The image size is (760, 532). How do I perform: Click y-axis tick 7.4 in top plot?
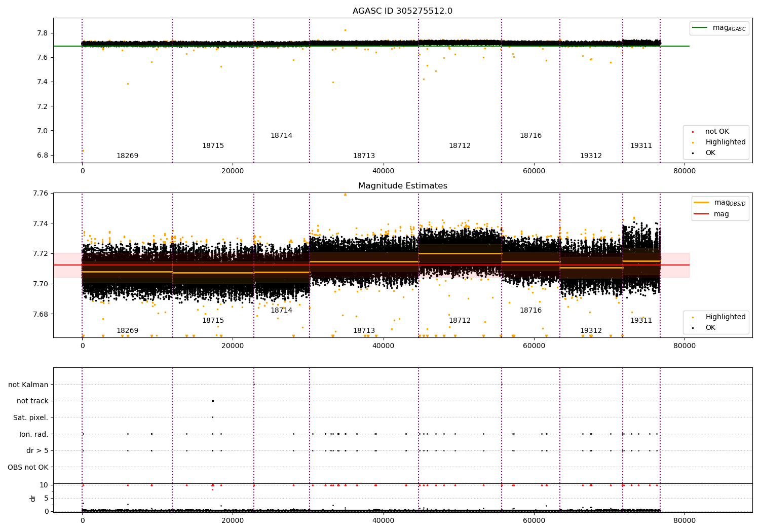pyautogui.click(x=42, y=82)
